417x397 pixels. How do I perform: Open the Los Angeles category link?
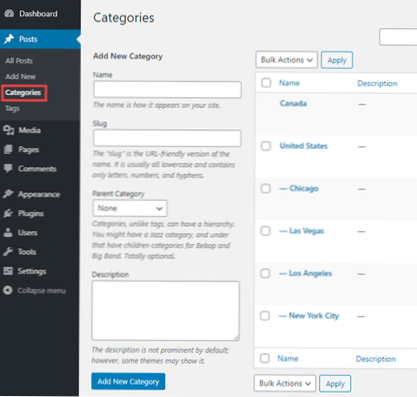[x=305, y=273]
